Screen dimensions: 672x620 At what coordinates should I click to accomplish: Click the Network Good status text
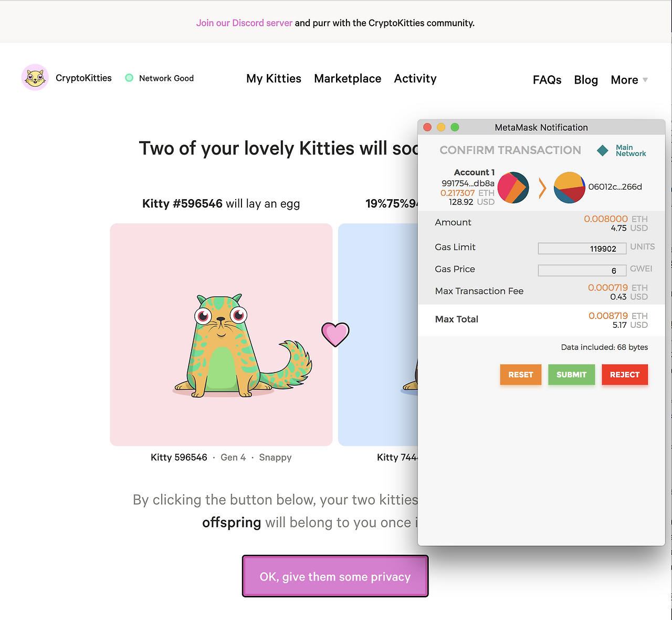(x=166, y=78)
